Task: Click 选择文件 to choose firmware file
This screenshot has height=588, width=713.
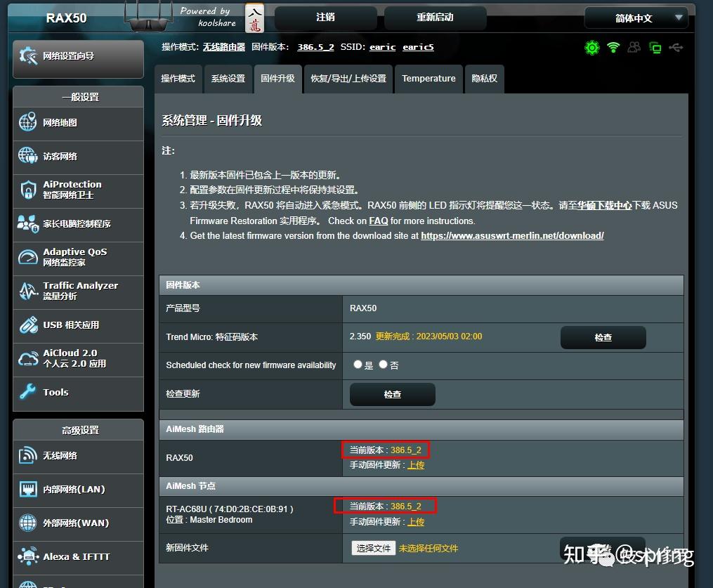Action: coord(373,547)
